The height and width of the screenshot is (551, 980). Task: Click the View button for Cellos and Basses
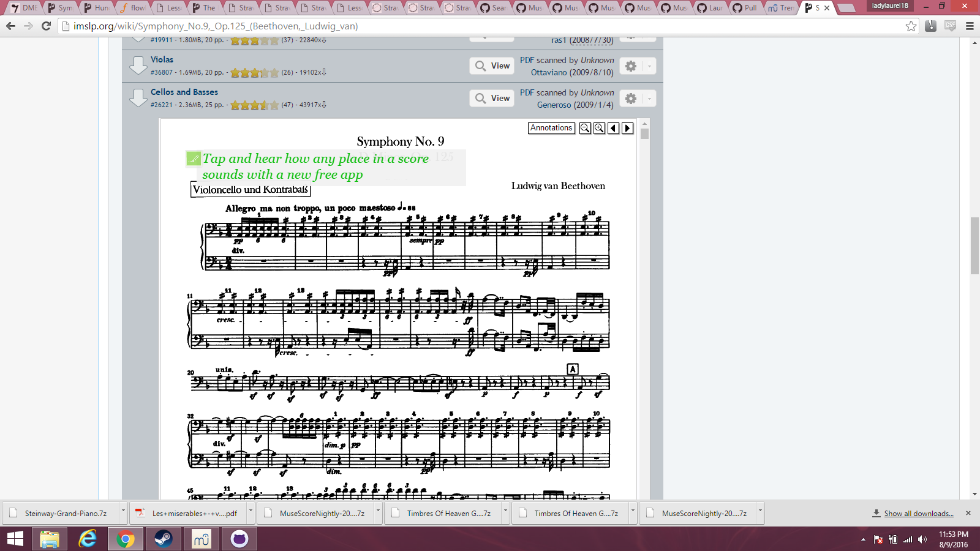click(492, 98)
